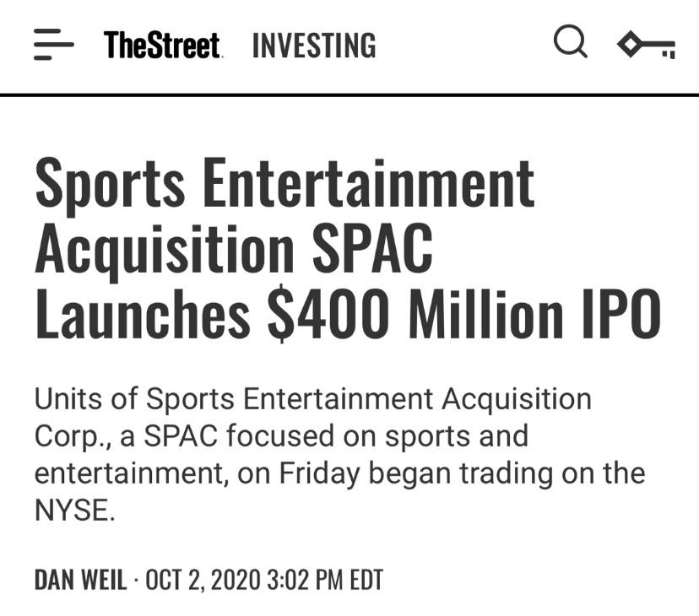Tap the top navigation bar

349,44
